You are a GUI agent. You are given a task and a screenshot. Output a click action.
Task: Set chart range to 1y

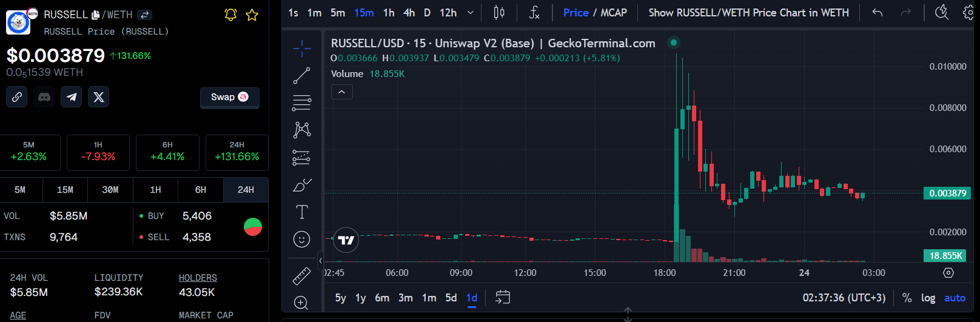[x=360, y=298]
